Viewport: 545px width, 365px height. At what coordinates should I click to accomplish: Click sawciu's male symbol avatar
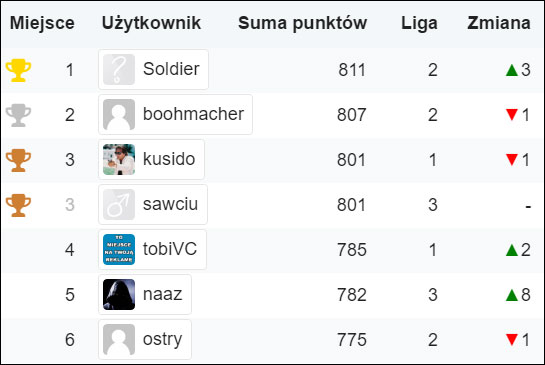point(119,204)
